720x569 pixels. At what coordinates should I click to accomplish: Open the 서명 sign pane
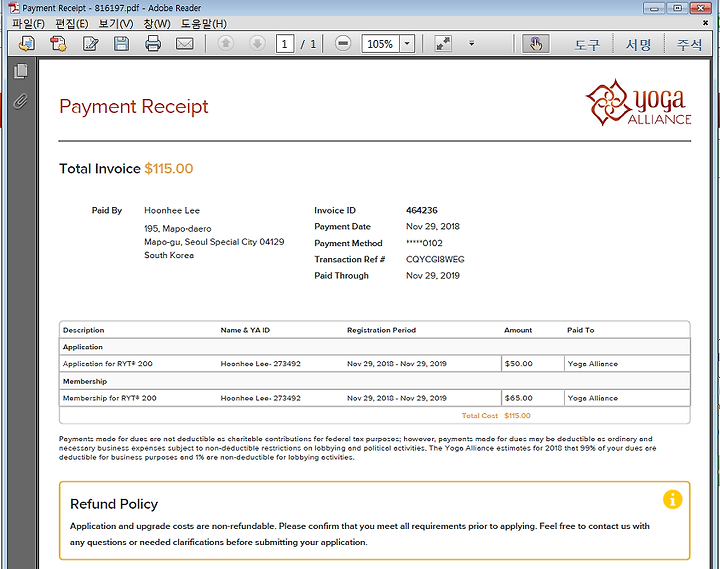tap(638, 44)
